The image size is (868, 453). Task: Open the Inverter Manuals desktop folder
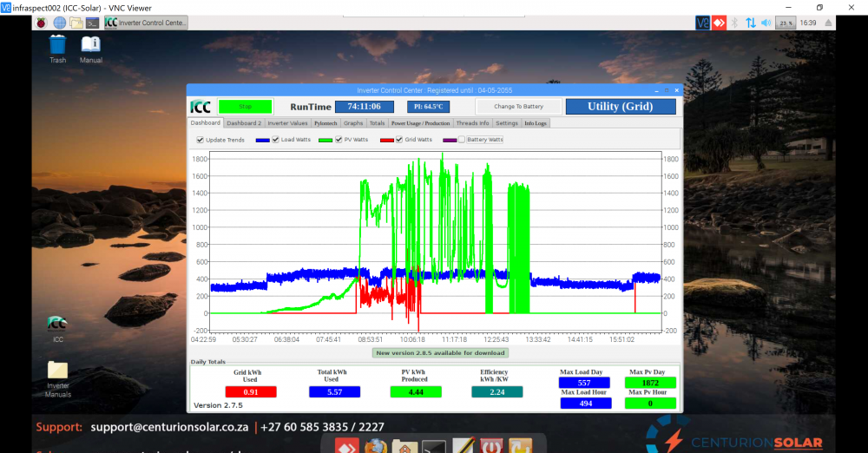[x=57, y=379]
